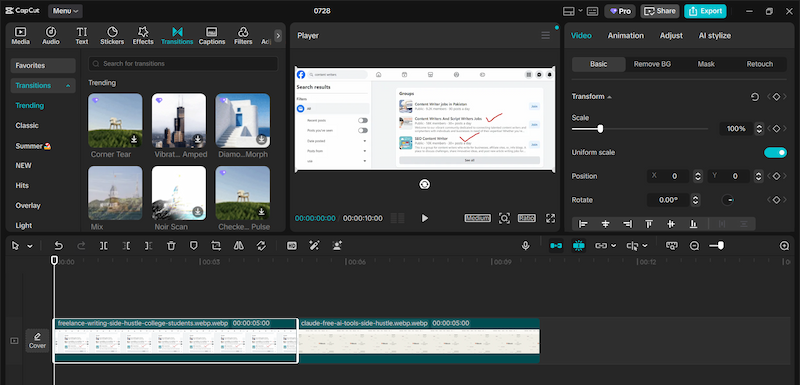This screenshot has width=800, height=385.
Task: Open the Filters panel
Action: pyautogui.click(x=243, y=36)
